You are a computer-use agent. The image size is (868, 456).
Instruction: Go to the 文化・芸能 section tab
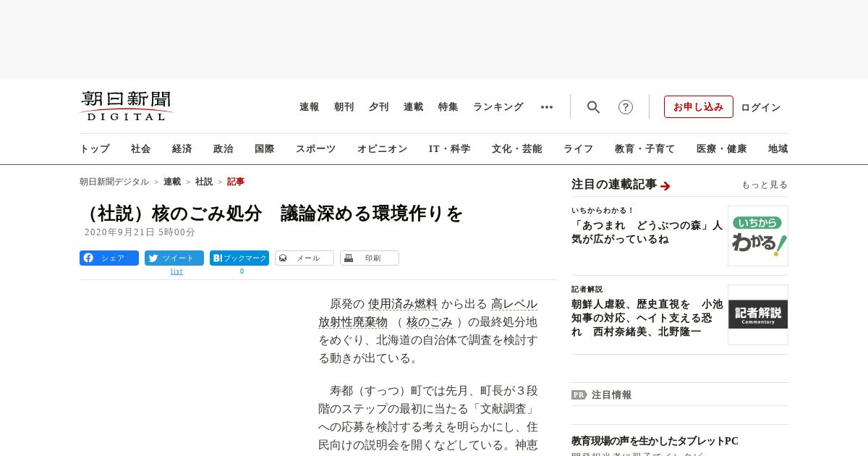(x=517, y=149)
